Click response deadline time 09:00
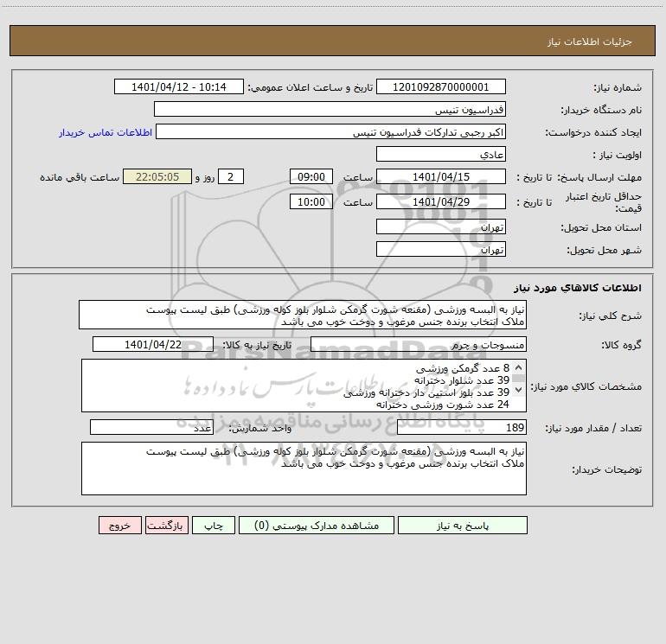Viewport: 666px width, 644px height. pos(311,176)
